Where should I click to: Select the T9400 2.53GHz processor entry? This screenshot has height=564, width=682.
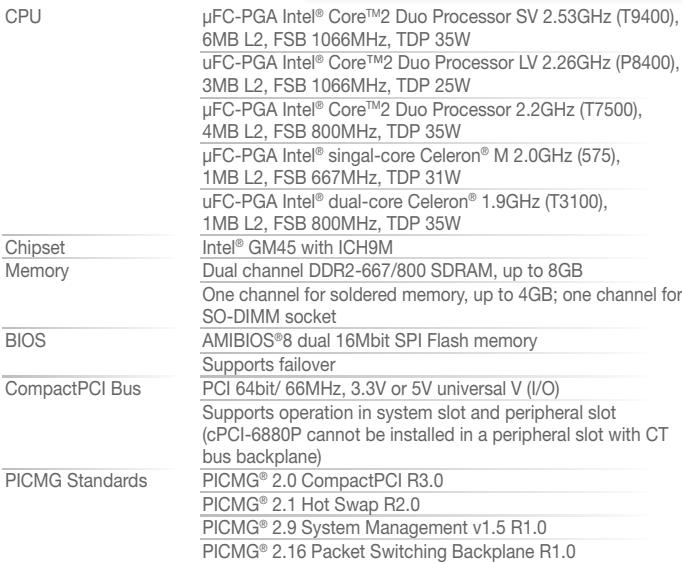(440, 28)
